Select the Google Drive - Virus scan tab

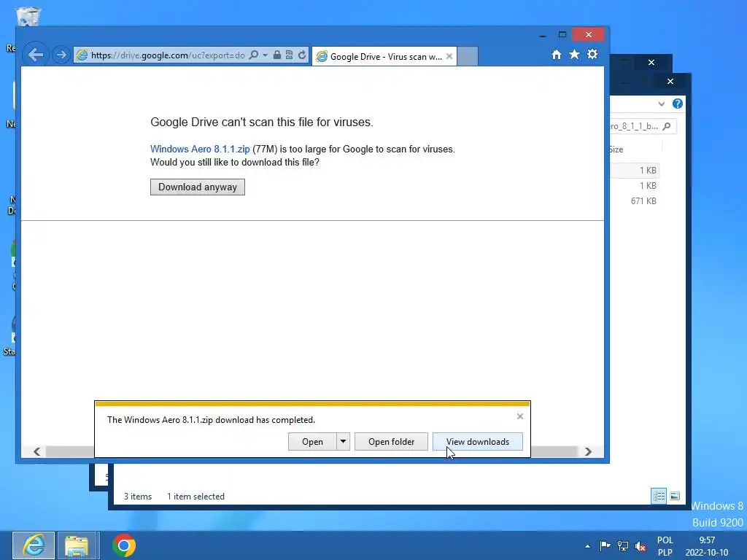[384, 56]
